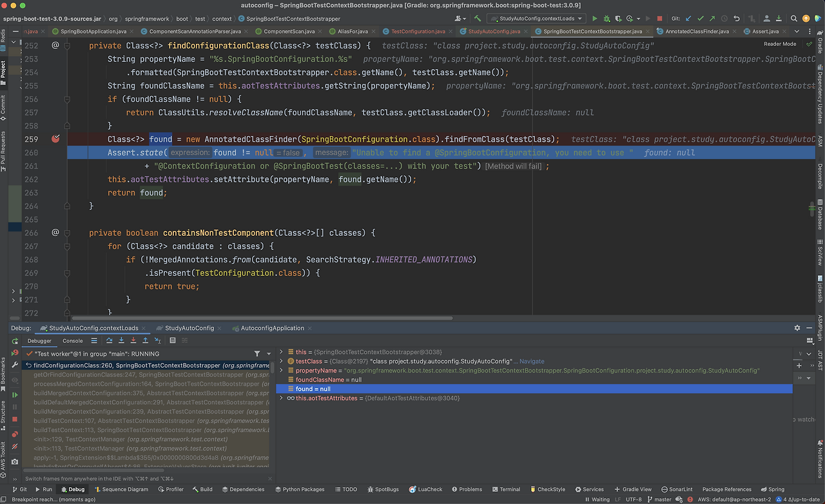
Task: Open StudyAutoConfig.contextLoads run configuration dropdown
Action: pos(536,19)
